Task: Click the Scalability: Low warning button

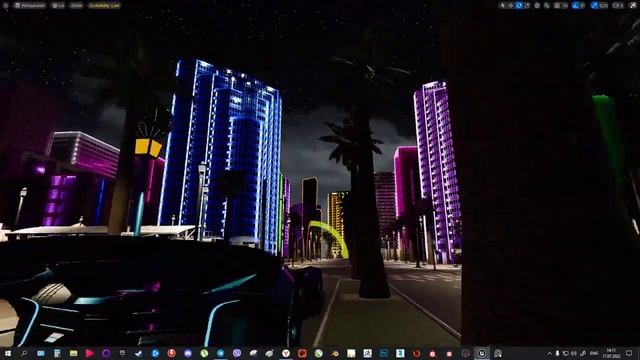Action: click(104, 5)
